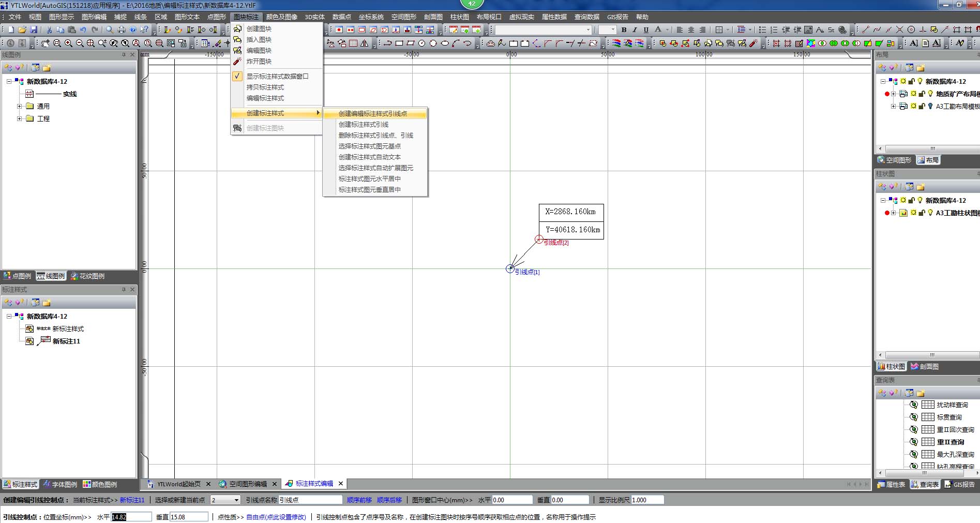Click the new file icon in toolbar

point(11,30)
